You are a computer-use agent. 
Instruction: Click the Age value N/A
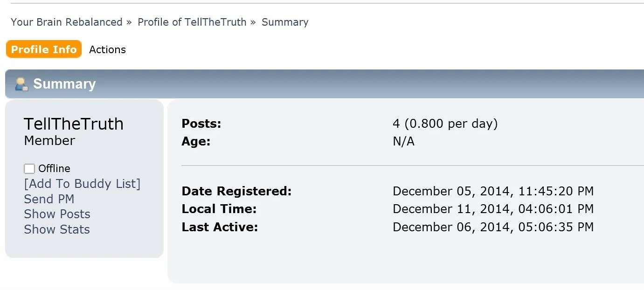coord(403,141)
